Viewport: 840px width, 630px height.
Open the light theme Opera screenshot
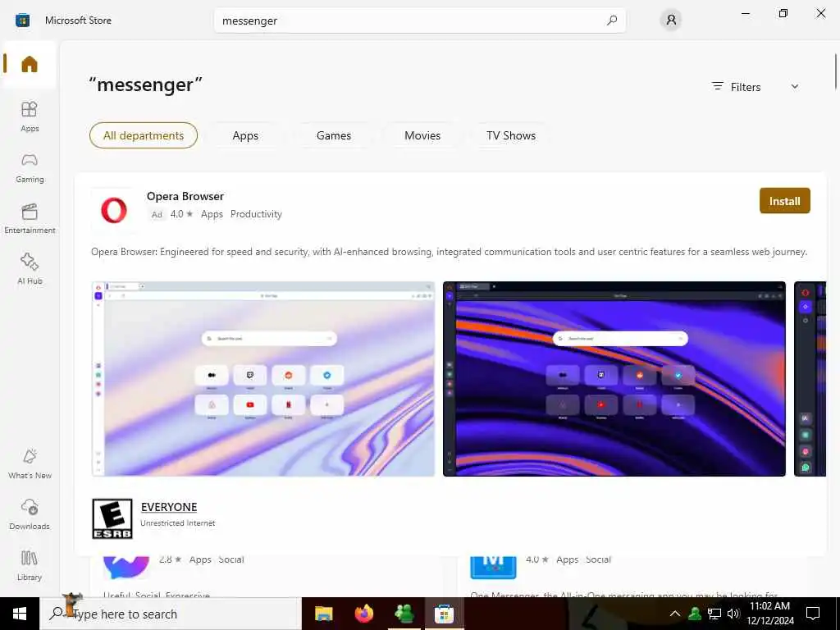[263, 379]
